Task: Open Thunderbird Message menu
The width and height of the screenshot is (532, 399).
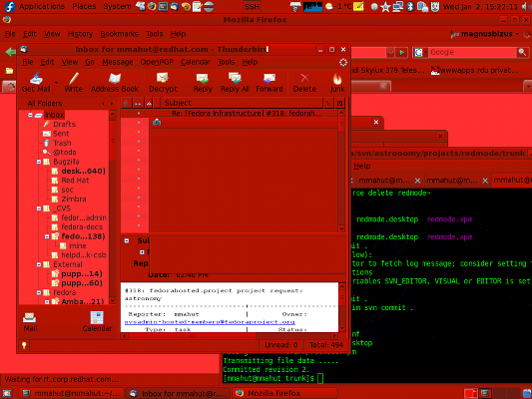Action: coord(118,62)
